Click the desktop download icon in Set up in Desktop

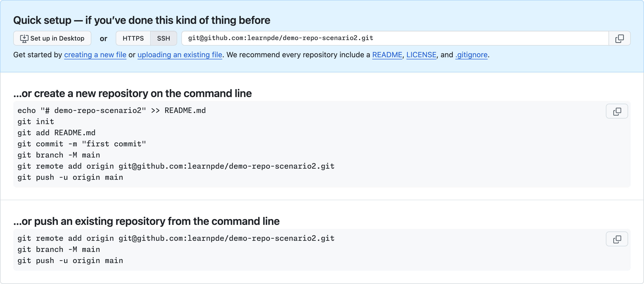(24, 38)
